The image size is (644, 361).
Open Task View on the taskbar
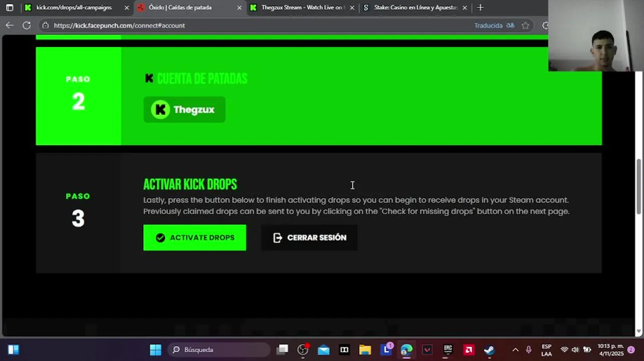(283, 349)
